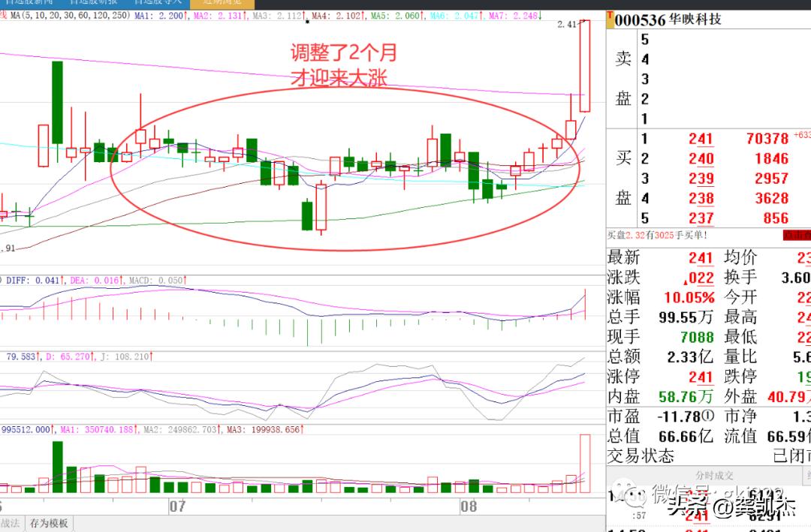Image resolution: width=811 pixels, height=532 pixels.
Task: Click buy level 5 price 237
Action: point(701,218)
